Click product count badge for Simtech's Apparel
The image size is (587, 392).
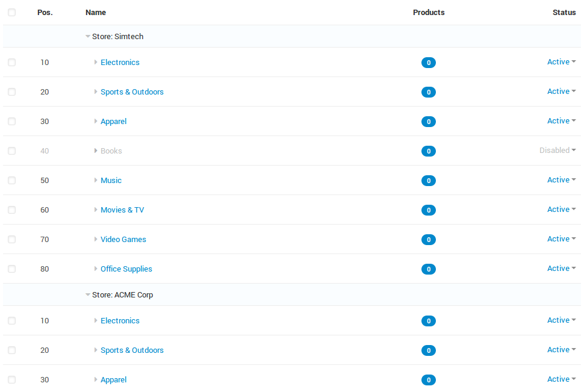coord(429,122)
